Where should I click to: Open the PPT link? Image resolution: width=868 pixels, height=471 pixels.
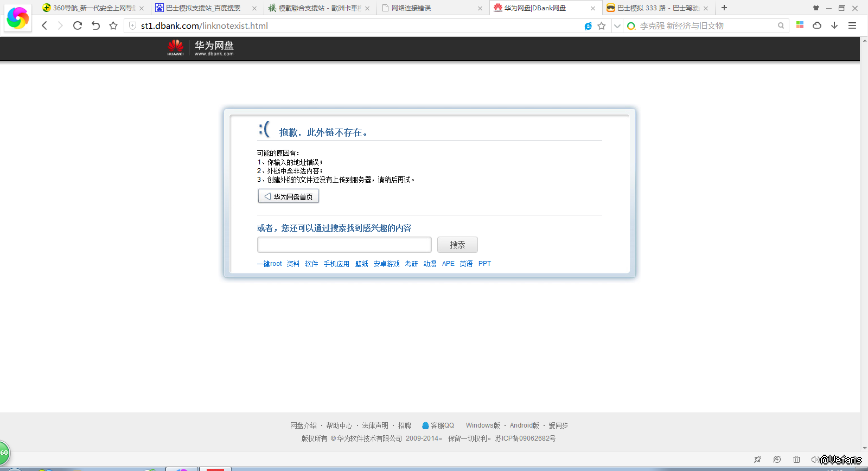coord(484,264)
